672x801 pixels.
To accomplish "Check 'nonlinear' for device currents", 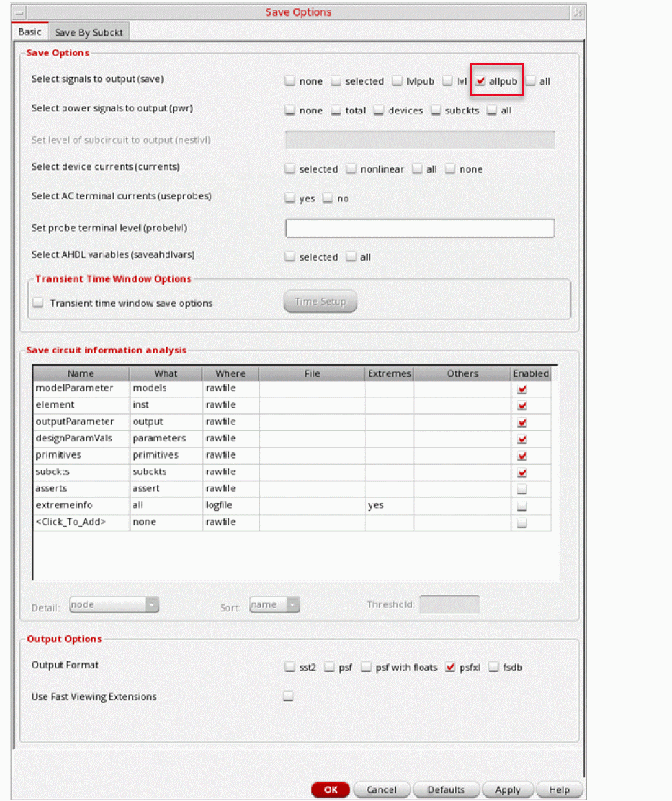I will point(351,168).
